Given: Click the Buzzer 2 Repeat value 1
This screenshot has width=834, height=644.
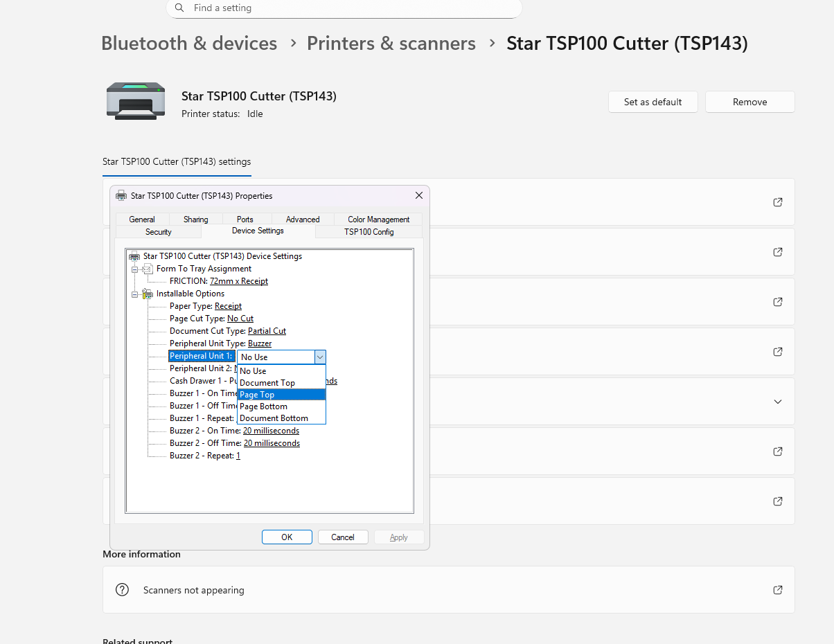Looking at the screenshot, I should (238, 456).
